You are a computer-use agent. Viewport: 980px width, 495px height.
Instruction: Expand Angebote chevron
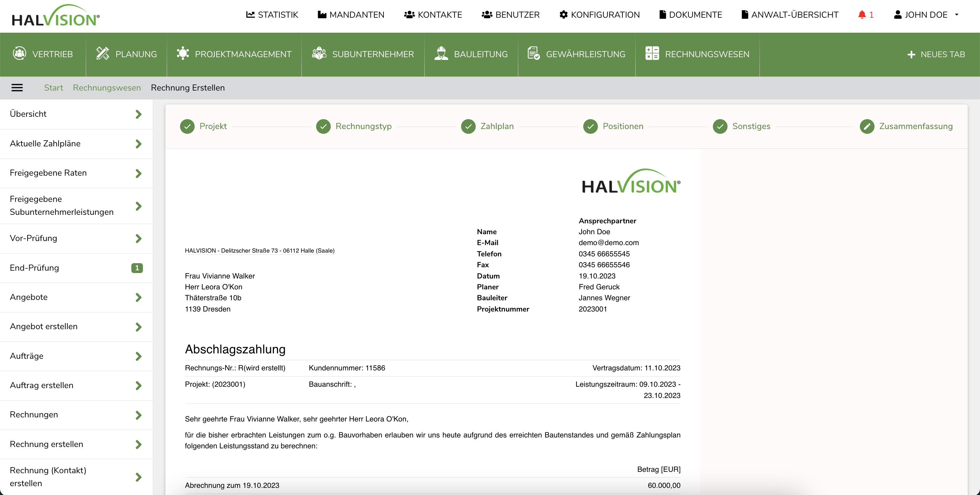138,298
